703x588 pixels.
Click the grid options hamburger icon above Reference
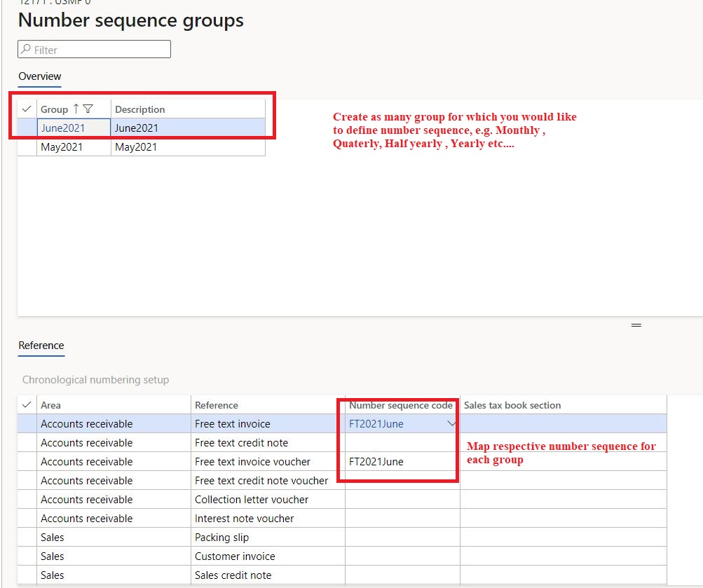click(x=636, y=325)
